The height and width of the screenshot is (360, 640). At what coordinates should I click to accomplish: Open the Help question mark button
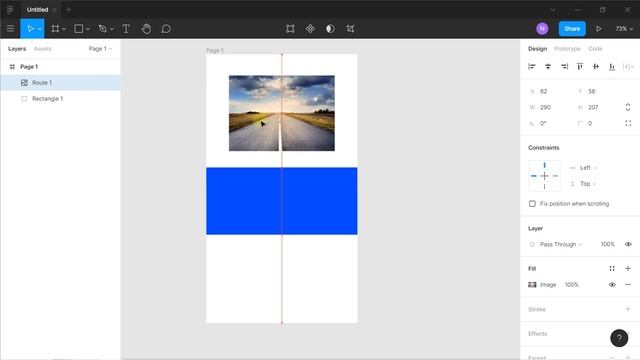tap(619, 338)
